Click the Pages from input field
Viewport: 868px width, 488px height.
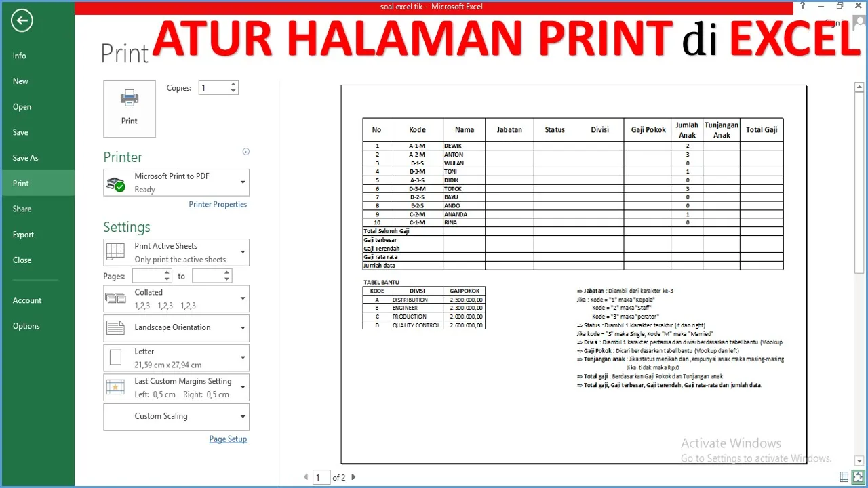(148, 276)
